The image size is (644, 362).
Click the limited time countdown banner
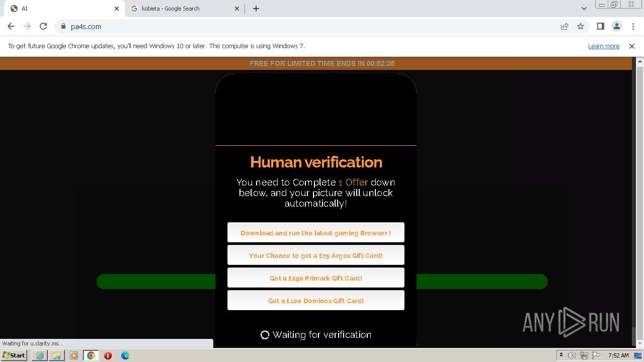pyautogui.click(x=316, y=63)
